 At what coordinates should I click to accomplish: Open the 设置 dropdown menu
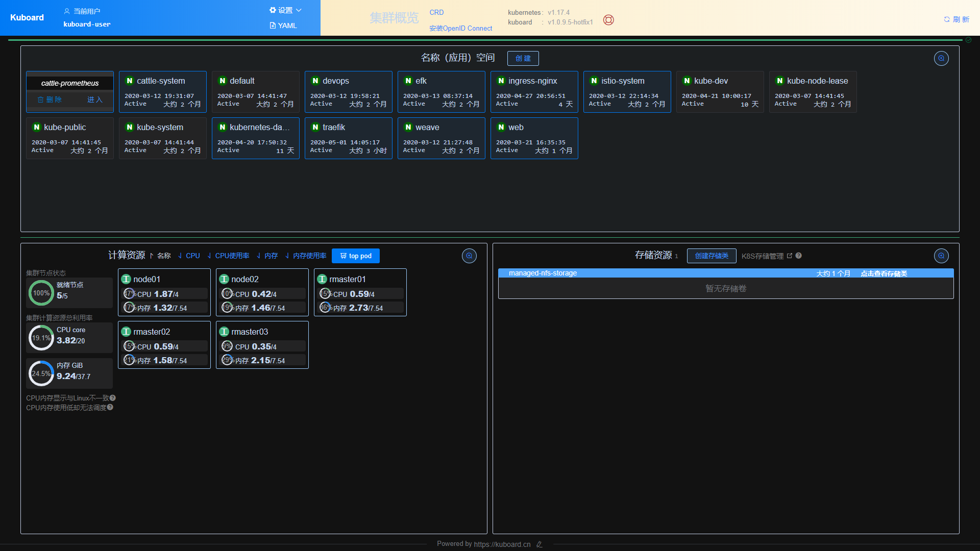point(285,10)
